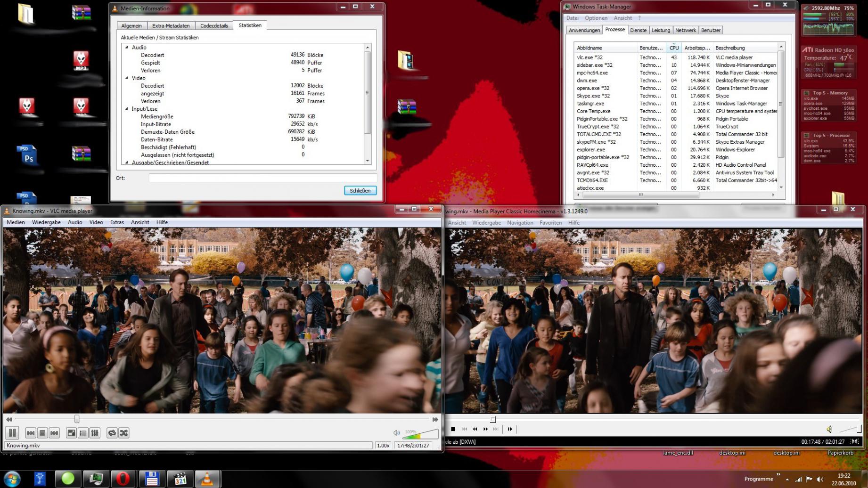Click MPC skip-back chapter button
868x488 pixels.
coord(464,429)
